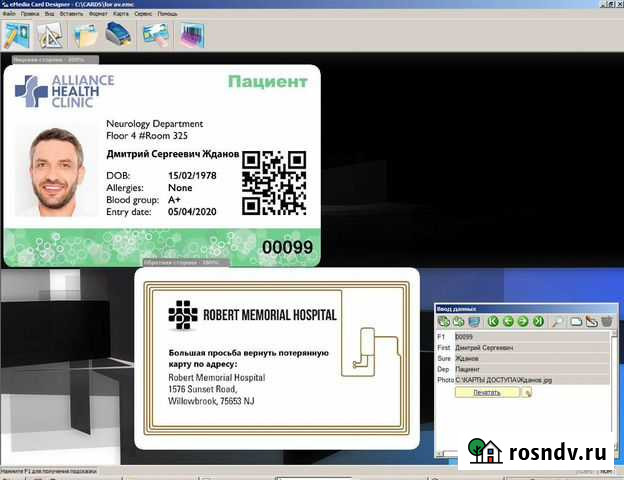Open the Сервис menu
The image size is (624, 480).
146,15
